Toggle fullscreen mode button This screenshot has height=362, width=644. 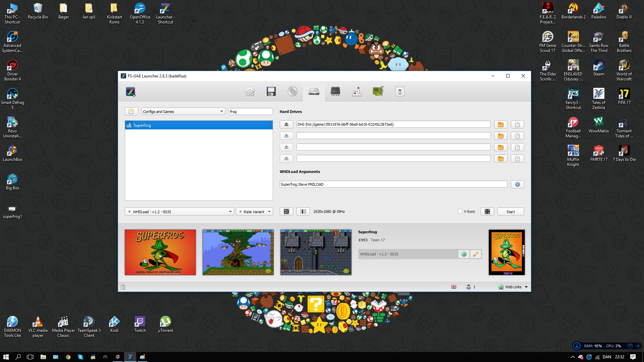click(487, 212)
